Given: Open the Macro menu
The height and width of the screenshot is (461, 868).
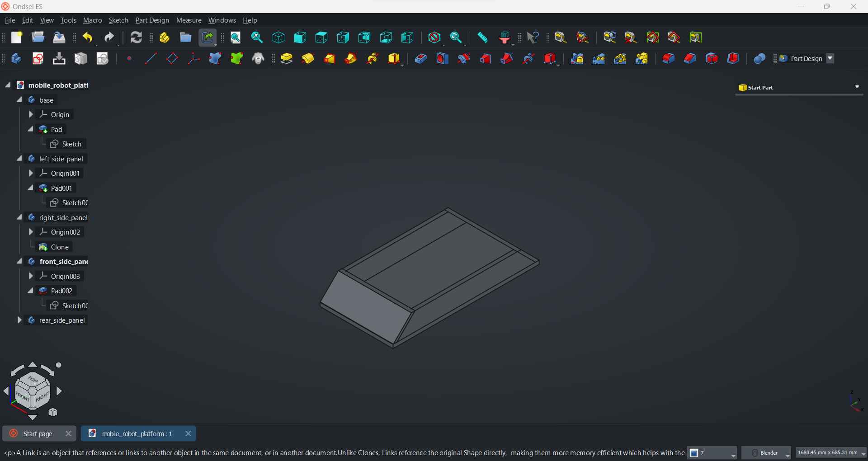Looking at the screenshot, I should pos(93,20).
